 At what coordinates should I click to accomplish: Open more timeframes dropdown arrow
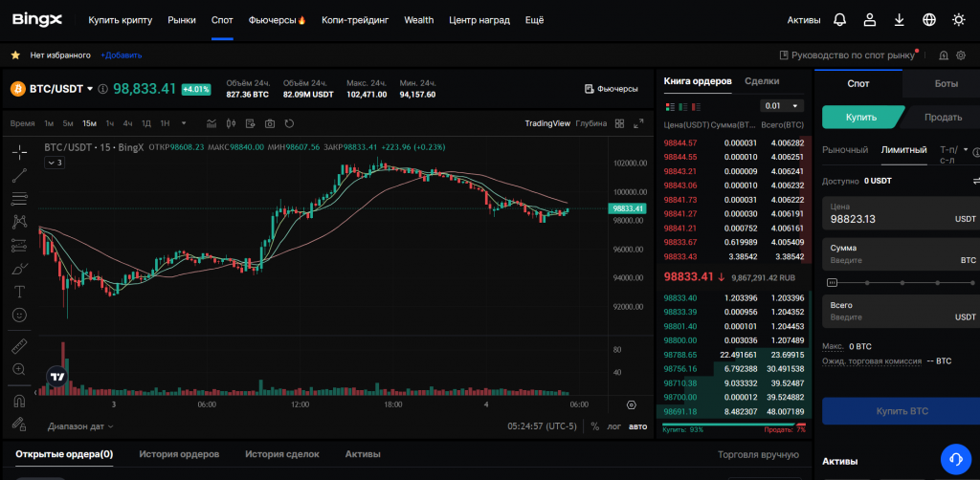pos(184,123)
